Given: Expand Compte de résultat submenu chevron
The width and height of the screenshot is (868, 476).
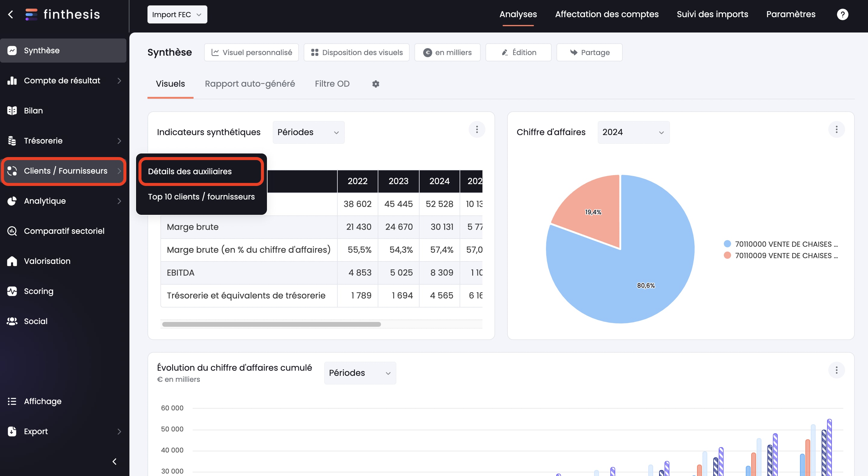Looking at the screenshot, I should click(119, 81).
